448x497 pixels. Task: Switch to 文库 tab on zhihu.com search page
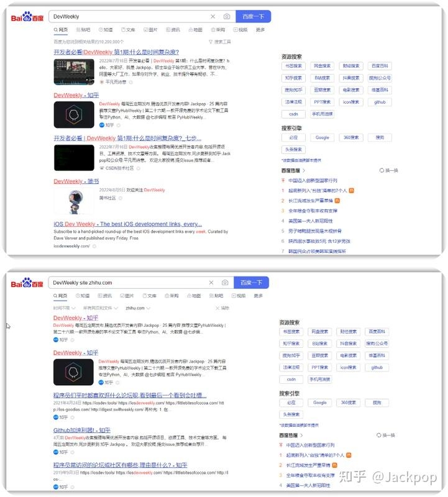[x=150, y=296]
